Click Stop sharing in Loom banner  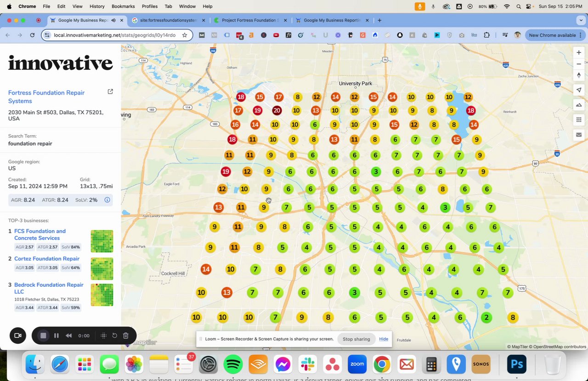(x=356, y=339)
